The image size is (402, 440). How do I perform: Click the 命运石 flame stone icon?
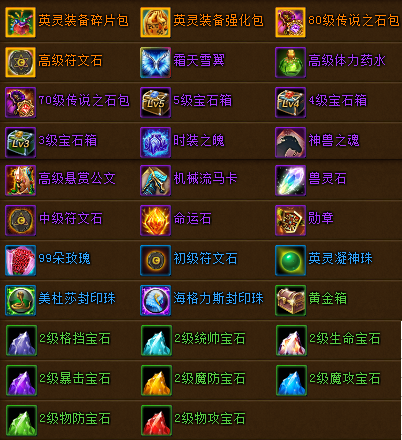click(155, 220)
